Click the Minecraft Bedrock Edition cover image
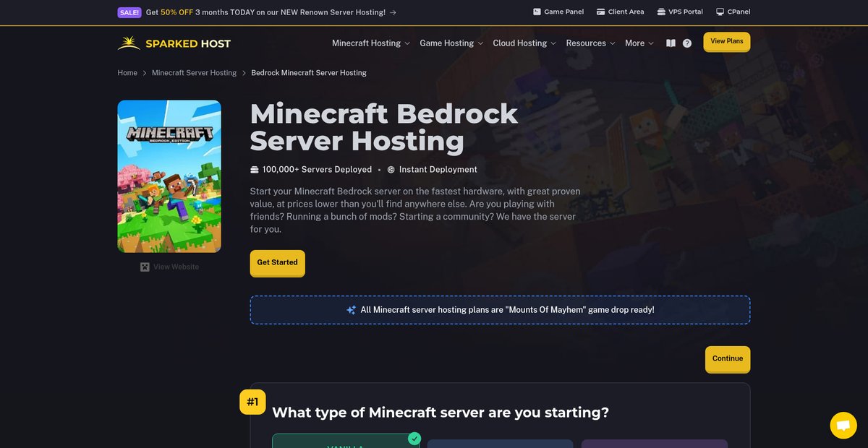This screenshot has height=448, width=868. click(x=169, y=176)
